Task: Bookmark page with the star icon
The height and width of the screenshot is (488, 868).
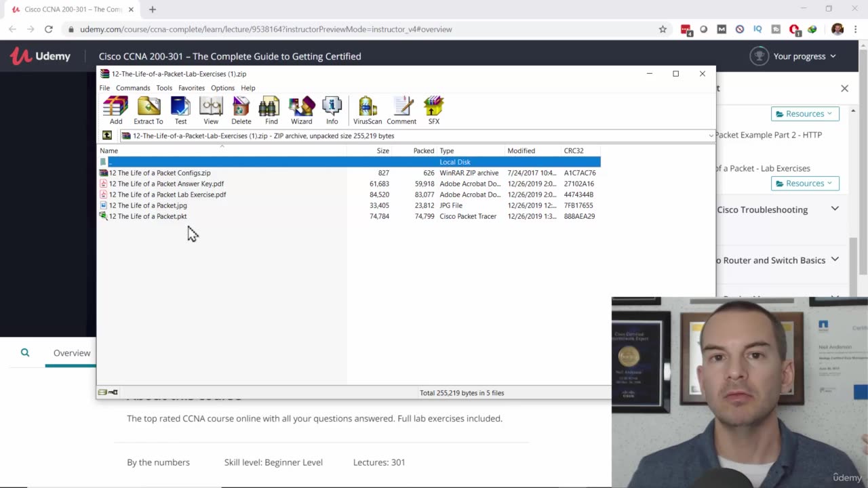Action: (663, 29)
